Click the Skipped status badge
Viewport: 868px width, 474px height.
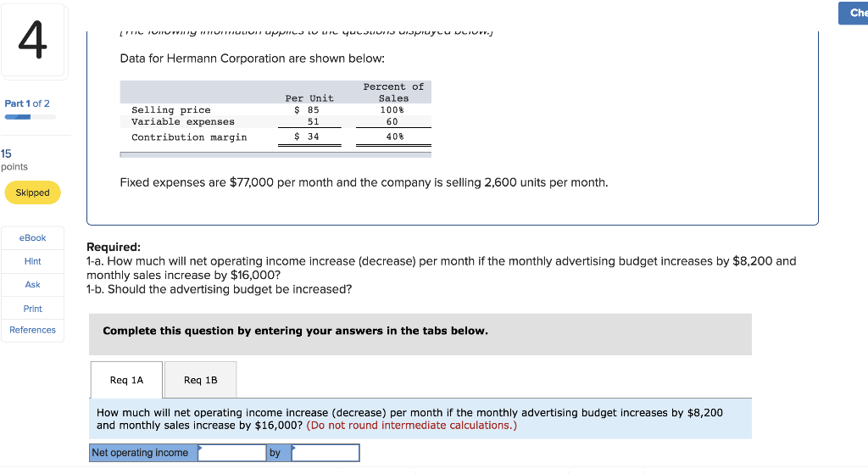point(33,192)
